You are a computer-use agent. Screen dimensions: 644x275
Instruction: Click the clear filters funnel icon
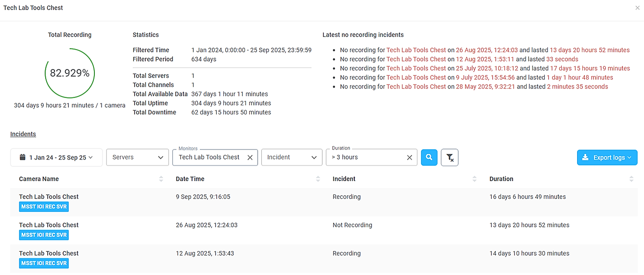pyautogui.click(x=450, y=157)
